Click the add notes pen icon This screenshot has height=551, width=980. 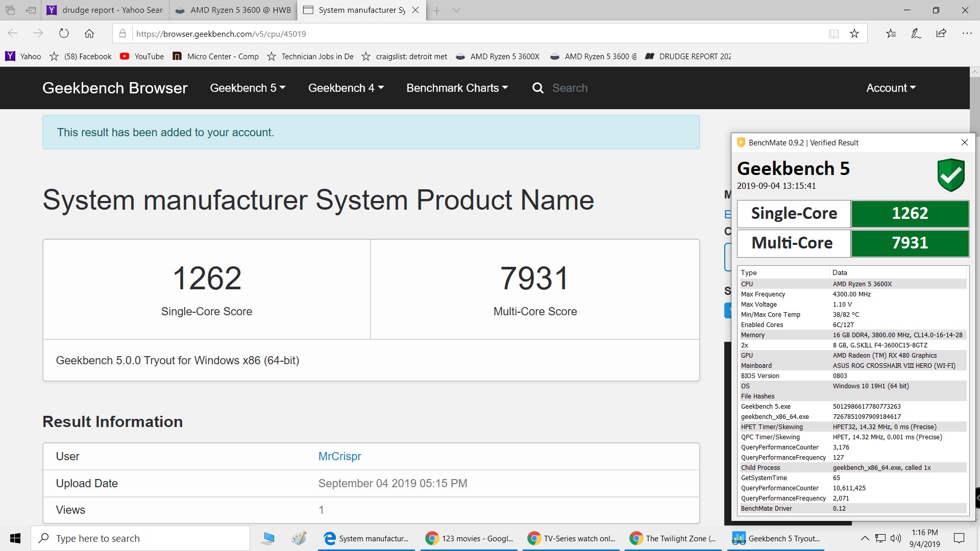(916, 34)
